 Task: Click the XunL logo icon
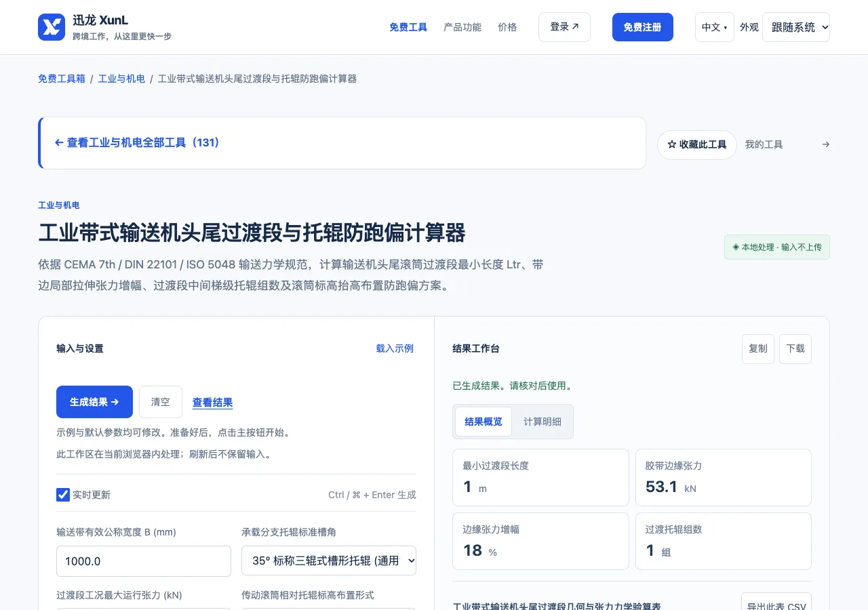[x=52, y=27]
